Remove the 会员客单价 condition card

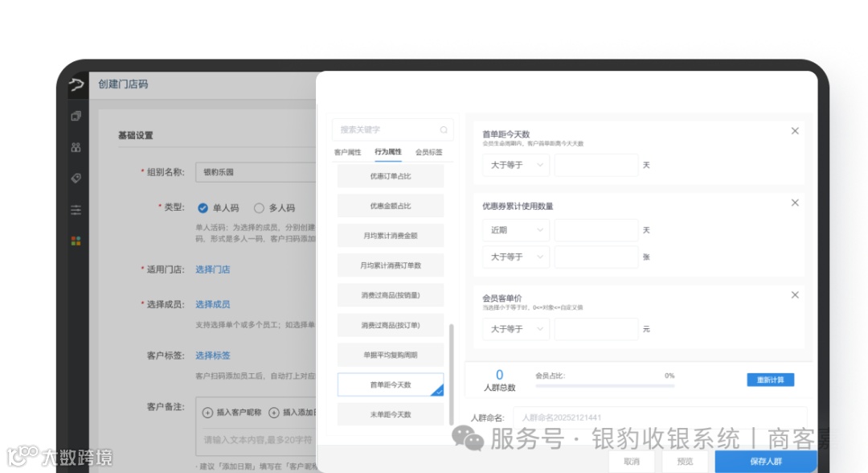click(795, 294)
